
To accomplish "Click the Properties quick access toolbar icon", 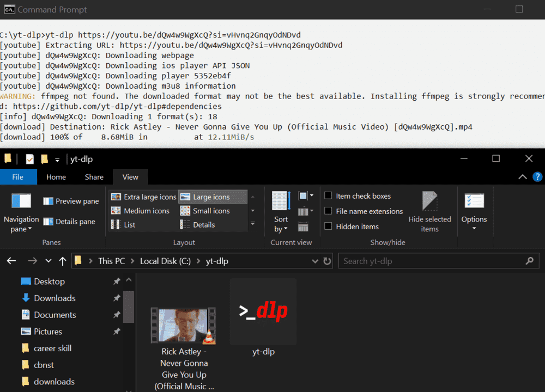I will tap(30, 158).
